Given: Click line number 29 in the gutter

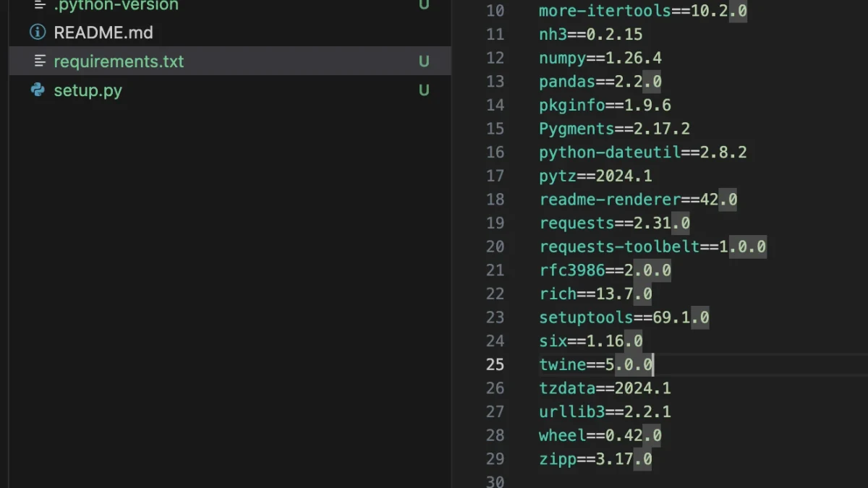Looking at the screenshot, I should [x=495, y=458].
